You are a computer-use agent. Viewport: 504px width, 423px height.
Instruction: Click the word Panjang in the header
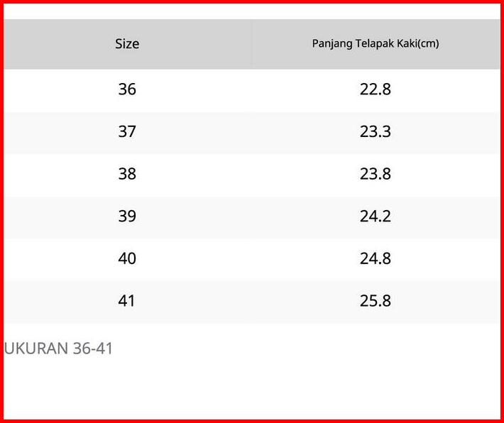pyautogui.click(x=332, y=44)
